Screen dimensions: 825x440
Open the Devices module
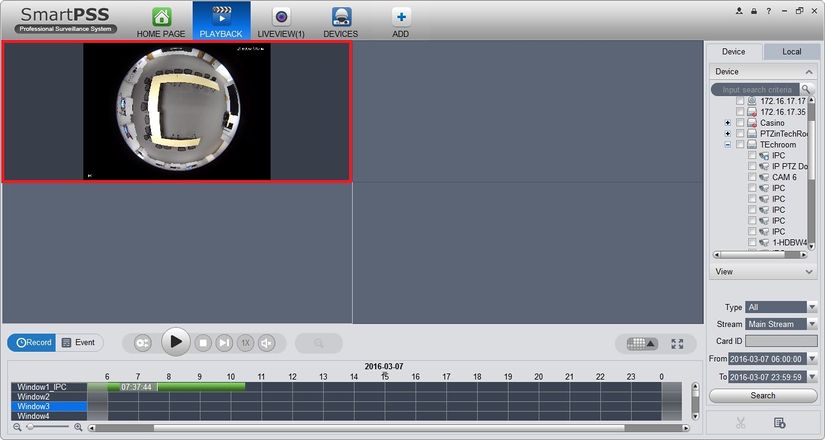coord(341,22)
